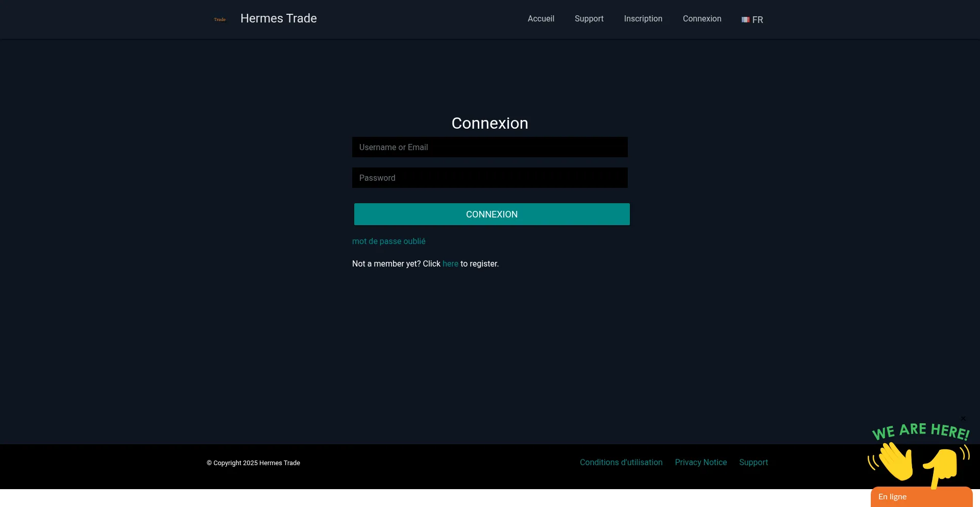Open the Privacy Notice footer link
This screenshot has width=980, height=507.
point(700,463)
